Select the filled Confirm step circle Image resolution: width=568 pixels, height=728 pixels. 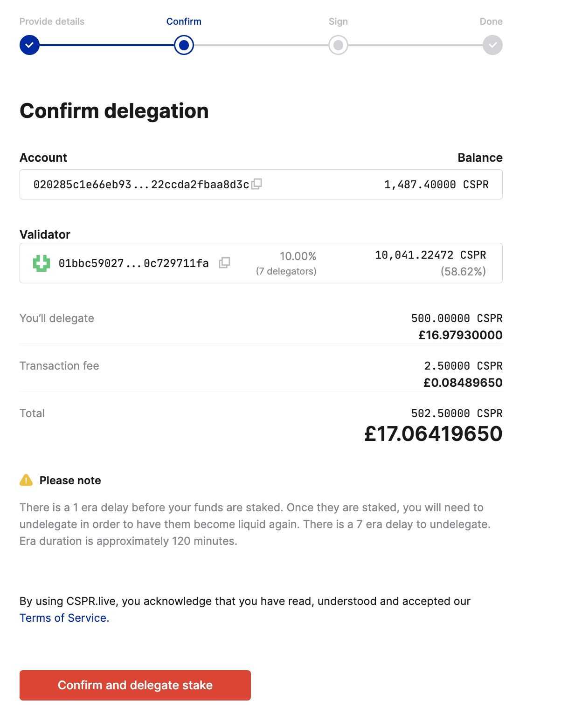(x=183, y=45)
